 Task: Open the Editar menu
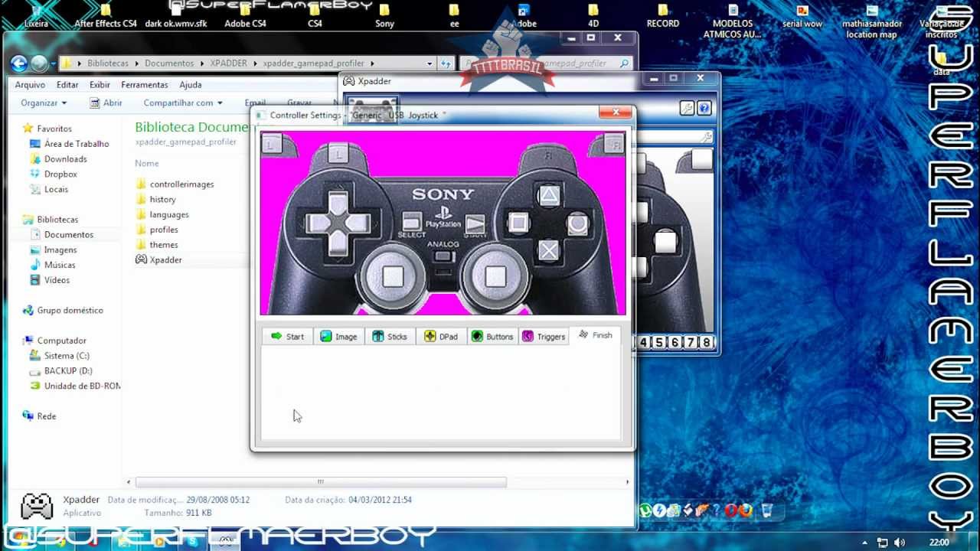(x=67, y=85)
